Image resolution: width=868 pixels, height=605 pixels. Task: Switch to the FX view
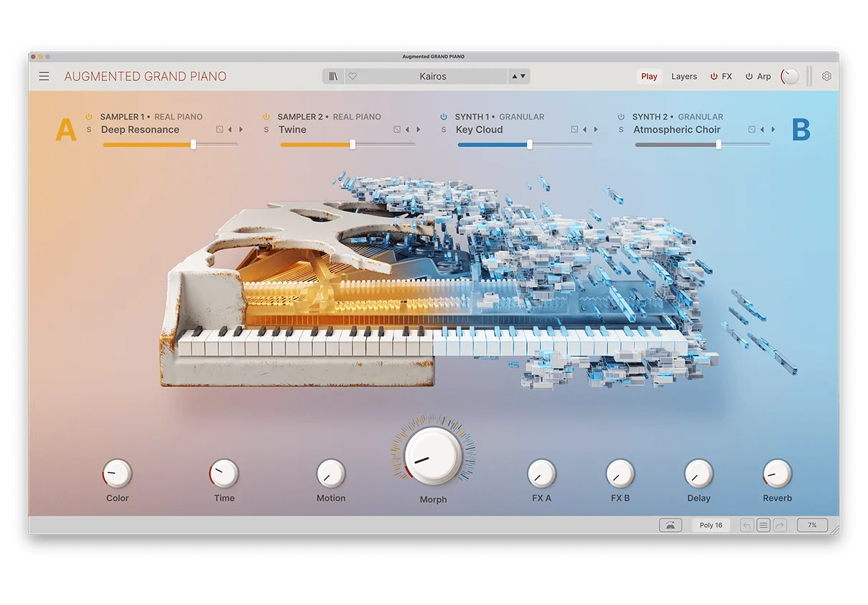tap(728, 76)
